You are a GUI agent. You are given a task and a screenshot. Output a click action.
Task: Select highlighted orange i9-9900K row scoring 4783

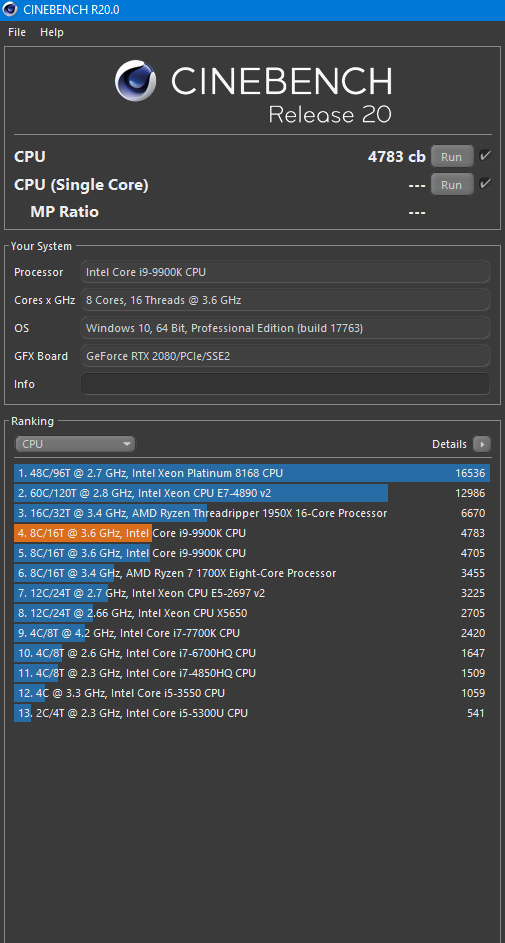click(x=252, y=533)
